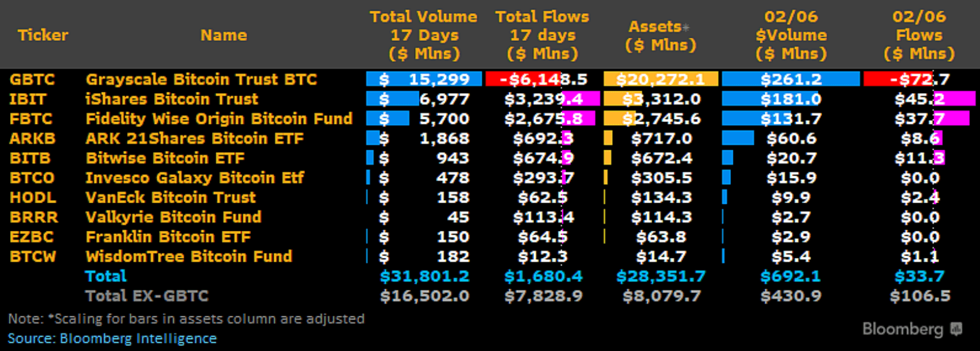Select the FBTC ticker
Image resolution: width=980 pixels, height=351 pixels.
point(31,118)
